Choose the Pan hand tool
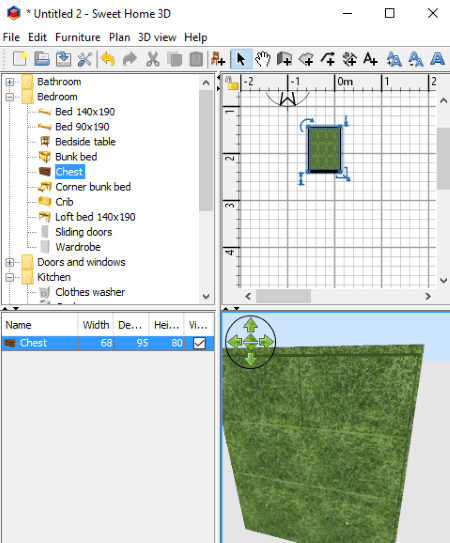Viewport: 450px width, 543px height. (263, 59)
